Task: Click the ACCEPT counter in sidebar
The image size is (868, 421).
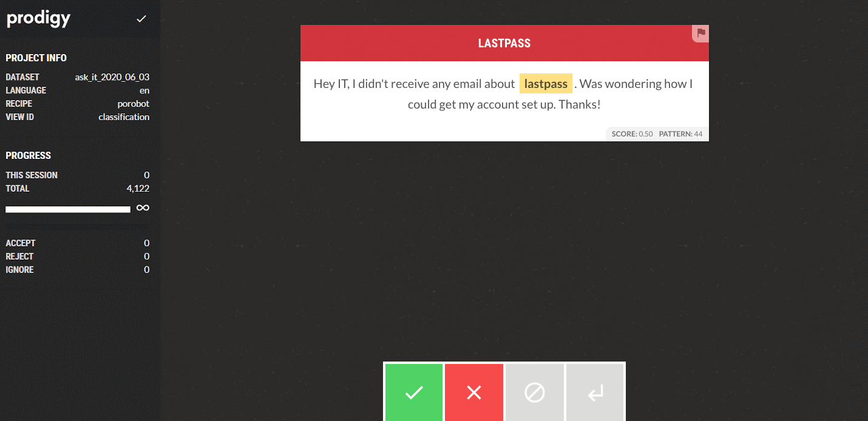Action: (19, 243)
